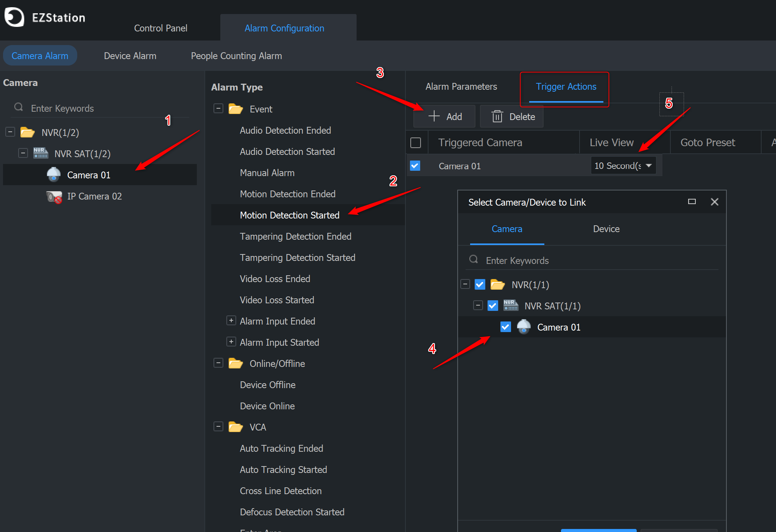Uncheck the NVR(1/1) checkbox in dialog
This screenshot has width=776, height=532.
click(x=480, y=284)
